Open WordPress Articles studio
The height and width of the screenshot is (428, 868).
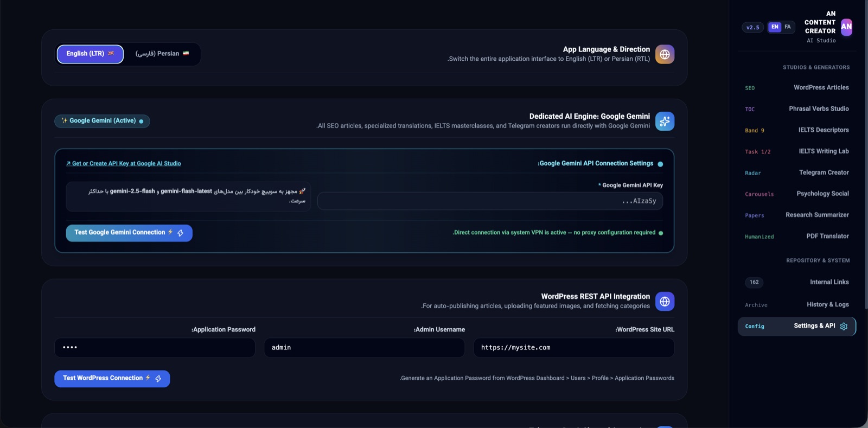[x=797, y=87]
